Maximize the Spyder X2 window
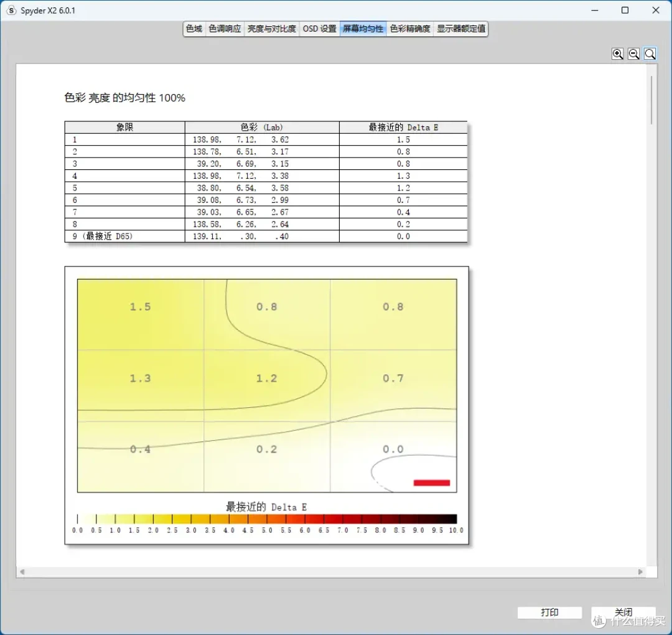 point(625,11)
